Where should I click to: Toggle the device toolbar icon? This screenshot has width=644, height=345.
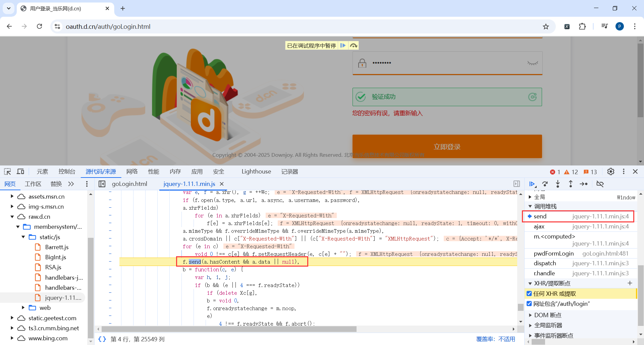point(20,171)
